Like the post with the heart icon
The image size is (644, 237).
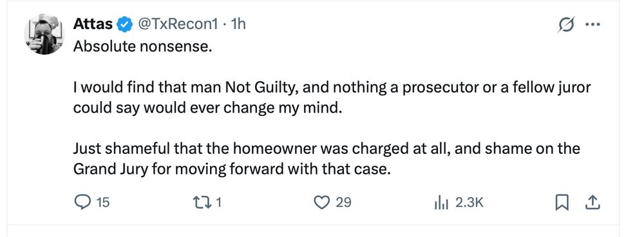321,202
